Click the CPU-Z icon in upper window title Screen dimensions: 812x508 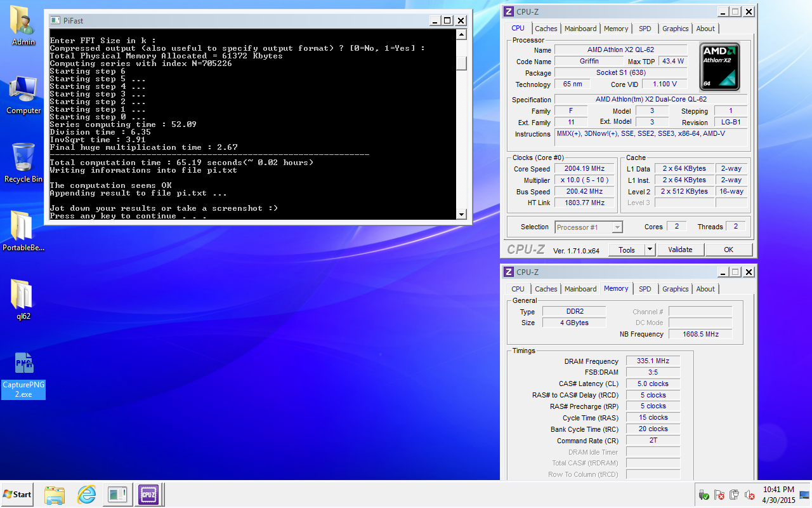coord(509,11)
